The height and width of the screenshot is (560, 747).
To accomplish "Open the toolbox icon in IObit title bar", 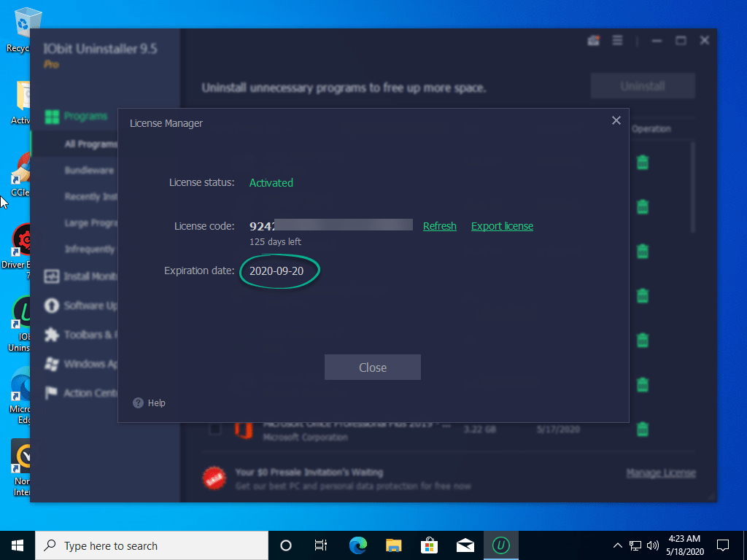I will pos(594,41).
